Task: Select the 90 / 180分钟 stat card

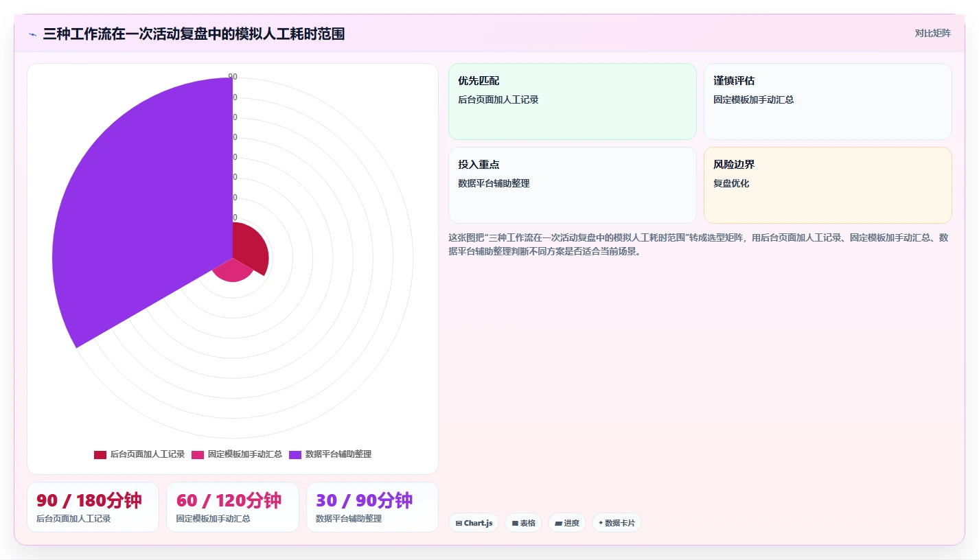Action: pos(93,507)
